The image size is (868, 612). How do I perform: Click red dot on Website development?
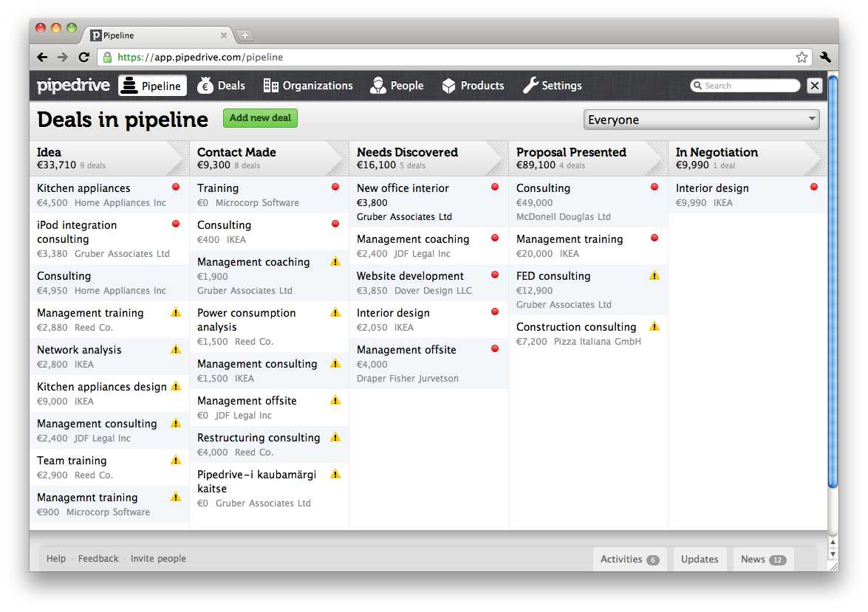(x=495, y=275)
